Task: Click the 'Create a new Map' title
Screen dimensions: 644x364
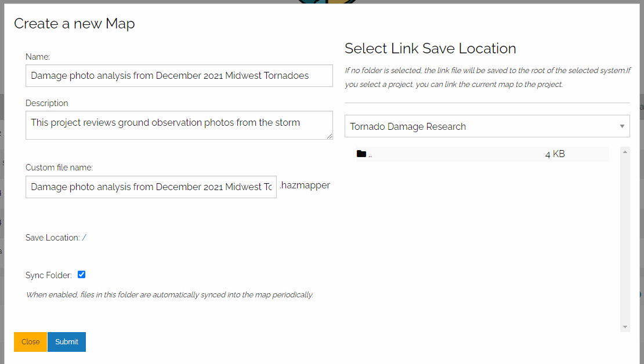Action: (x=74, y=24)
